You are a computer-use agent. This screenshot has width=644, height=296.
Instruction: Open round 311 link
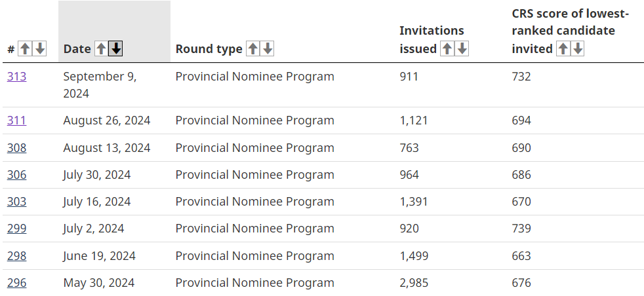(16, 120)
